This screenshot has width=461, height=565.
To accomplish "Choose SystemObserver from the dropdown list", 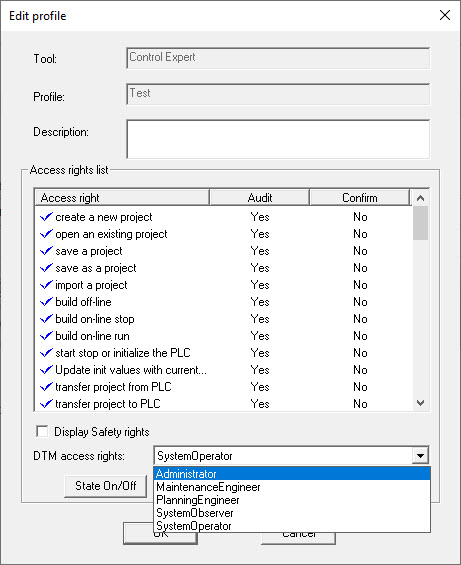I will click(292, 513).
